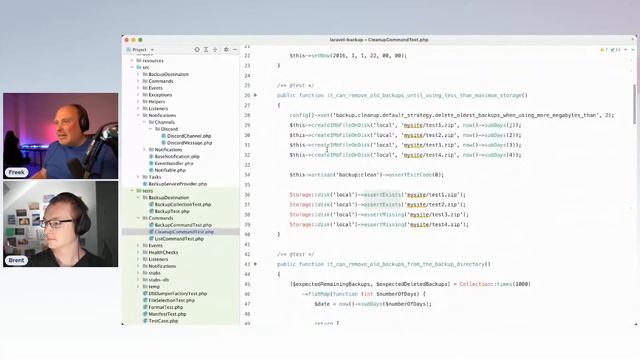Click the locate/select opened file target icon

[197, 49]
